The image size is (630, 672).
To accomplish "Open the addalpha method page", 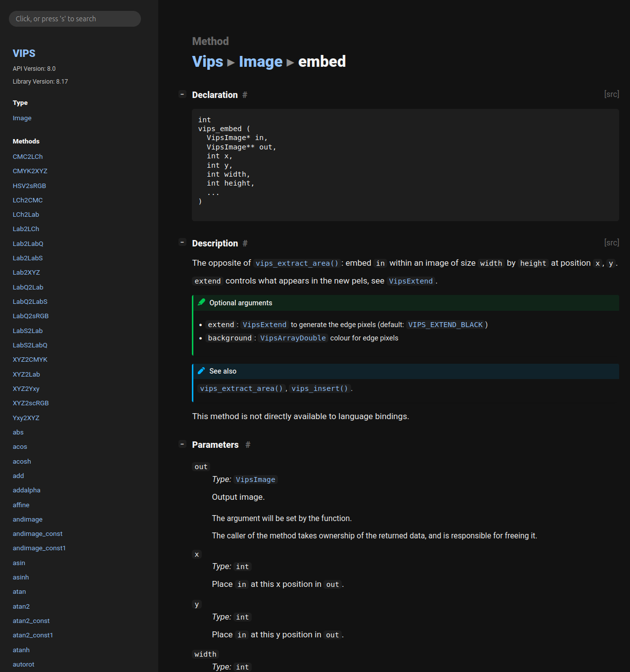I will [x=27, y=490].
